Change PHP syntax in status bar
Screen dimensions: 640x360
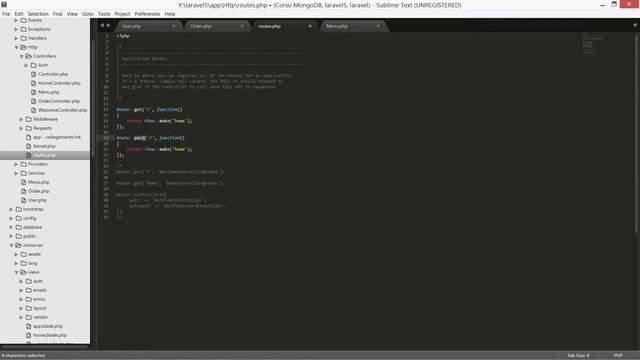(618, 356)
